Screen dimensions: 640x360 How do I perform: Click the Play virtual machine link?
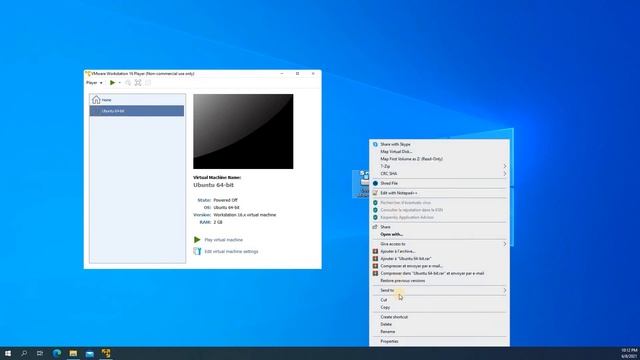click(223, 240)
